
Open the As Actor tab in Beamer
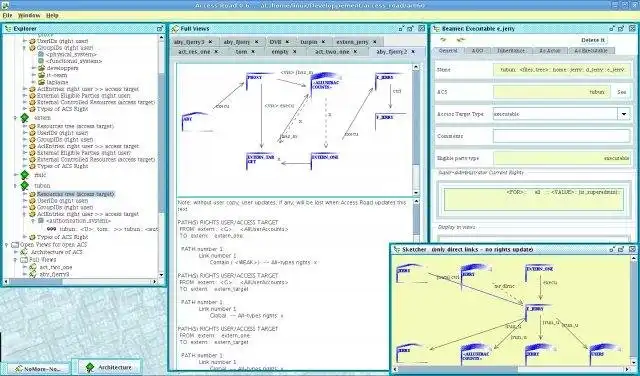(550, 51)
